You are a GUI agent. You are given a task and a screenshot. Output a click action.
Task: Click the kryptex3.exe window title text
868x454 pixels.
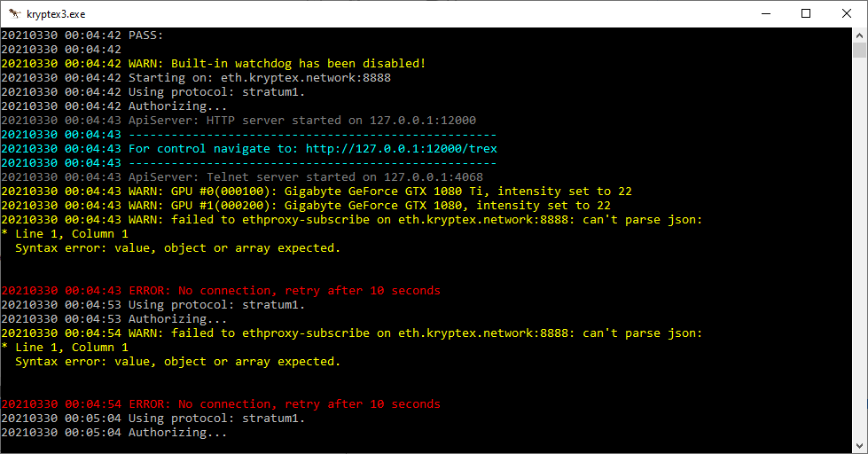pyautogui.click(x=56, y=14)
